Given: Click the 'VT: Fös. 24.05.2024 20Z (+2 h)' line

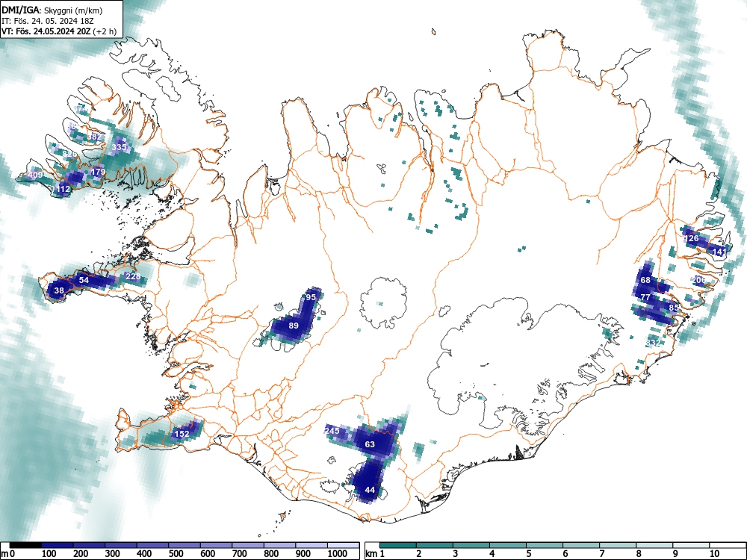Looking at the screenshot, I should coord(59,31).
